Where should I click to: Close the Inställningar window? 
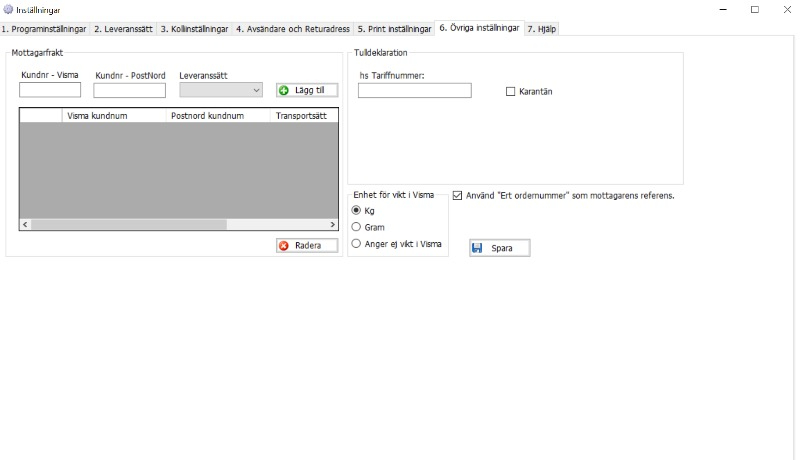pyautogui.click(x=787, y=10)
